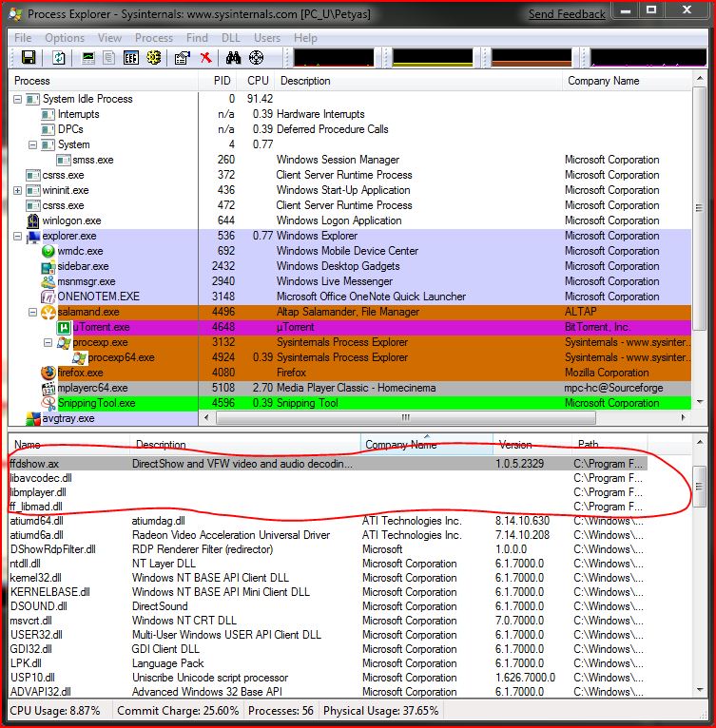Open the File menu
716x728 pixels.
pyautogui.click(x=23, y=38)
